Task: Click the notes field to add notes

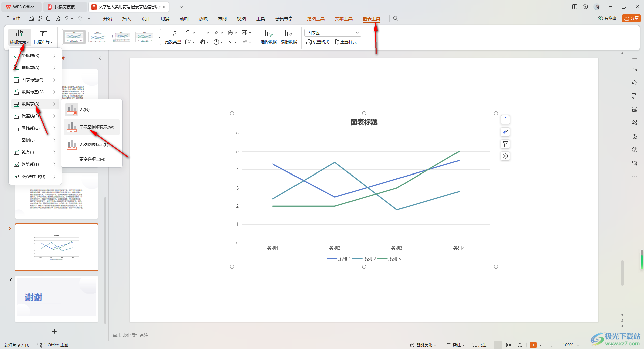Action: click(130, 335)
